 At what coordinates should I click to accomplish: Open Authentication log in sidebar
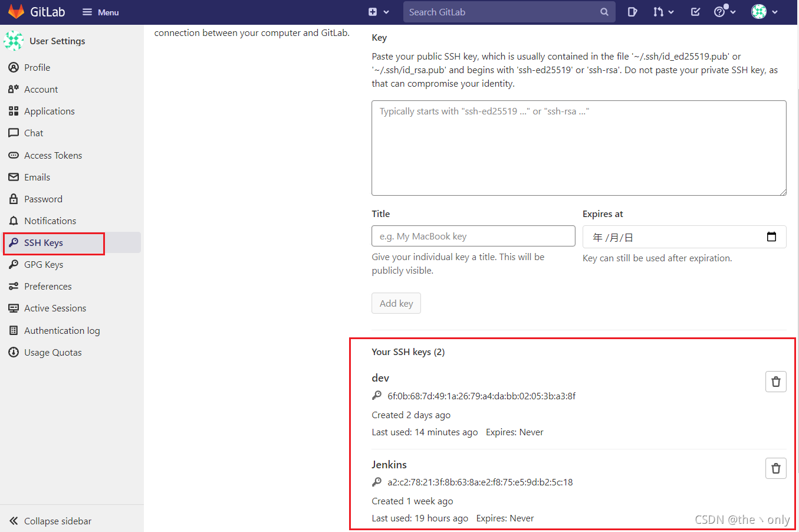pyautogui.click(x=71, y=330)
